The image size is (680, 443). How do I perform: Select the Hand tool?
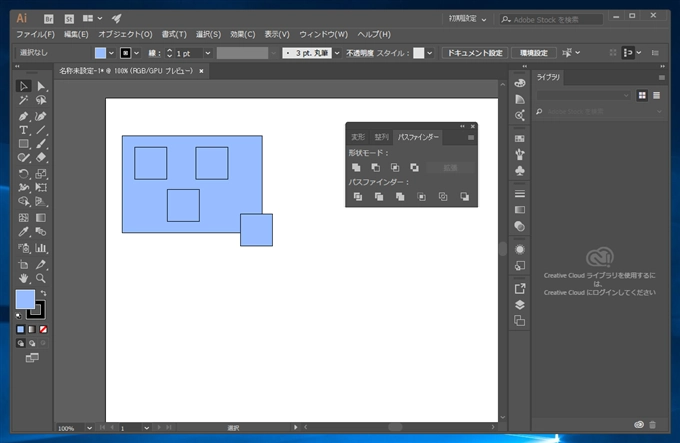pos(23,278)
